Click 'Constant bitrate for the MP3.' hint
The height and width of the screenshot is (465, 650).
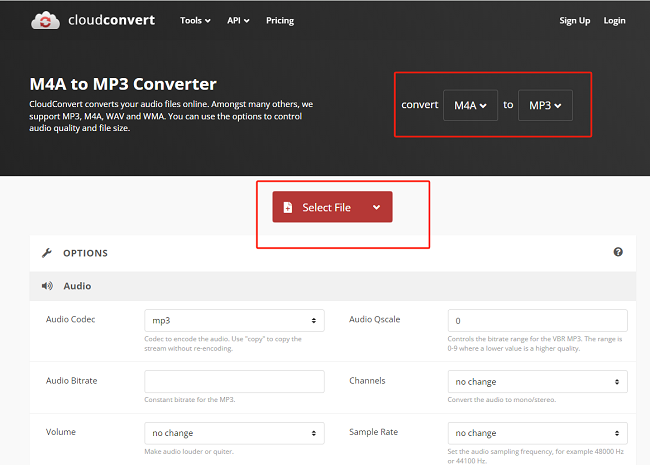pos(189,400)
